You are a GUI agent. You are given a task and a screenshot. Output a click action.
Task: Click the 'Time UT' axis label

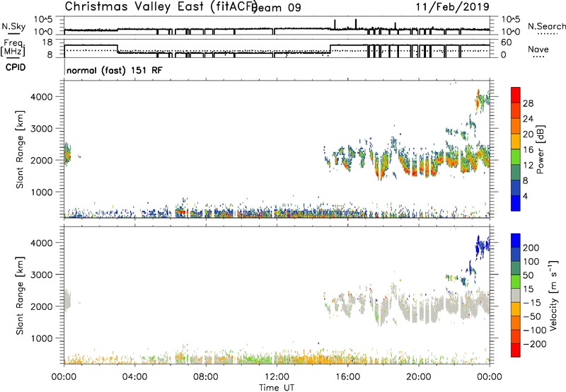277,388
